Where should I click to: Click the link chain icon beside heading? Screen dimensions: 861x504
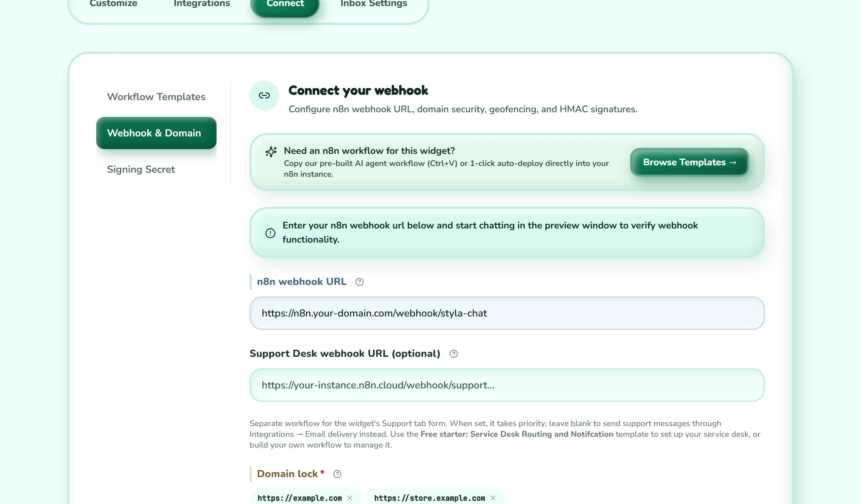tap(264, 95)
